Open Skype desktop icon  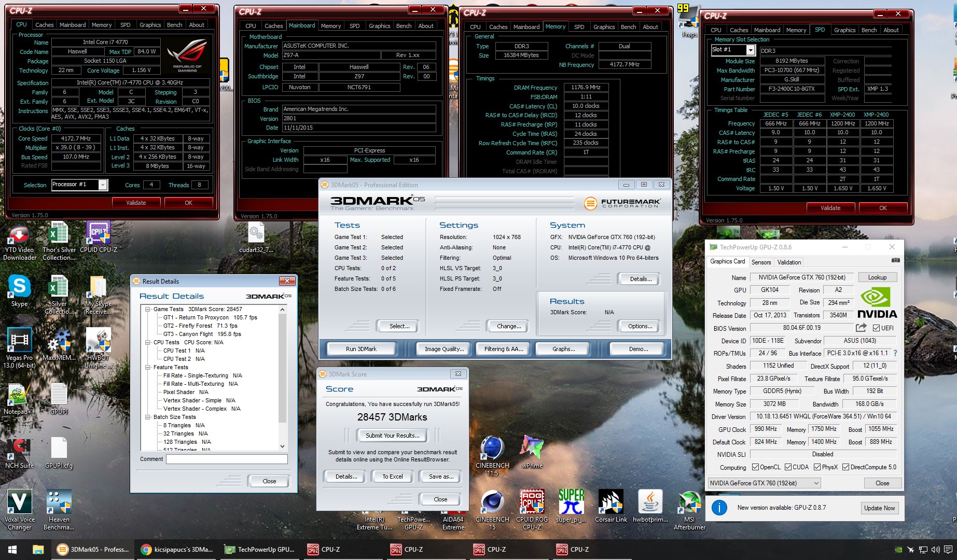point(20,291)
